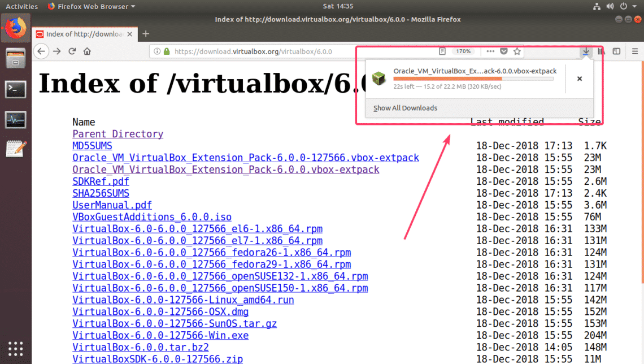Download VirtualBox Linux_amd64.run installer
The height and width of the screenshot is (364, 644).
(183, 300)
